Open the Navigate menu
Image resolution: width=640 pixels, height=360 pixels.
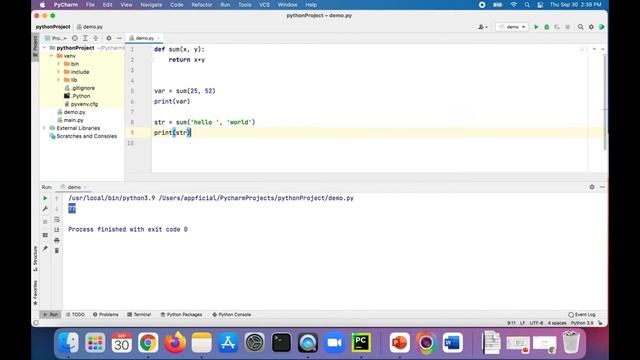(151, 5)
